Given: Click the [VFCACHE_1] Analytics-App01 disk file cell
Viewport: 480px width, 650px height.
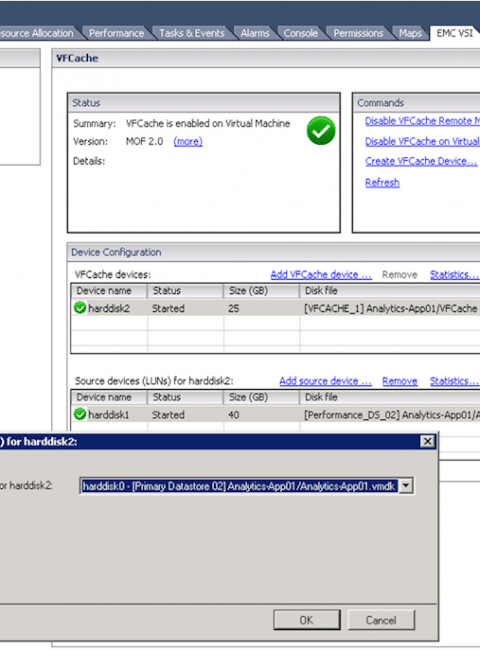Looking at the screenshot, I should (391, 308).
